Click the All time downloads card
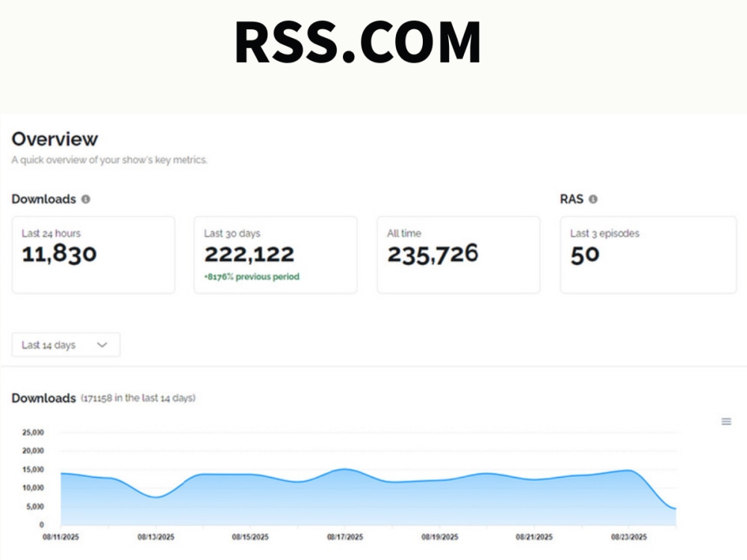The image size is (747, 560). click(459, 255)
